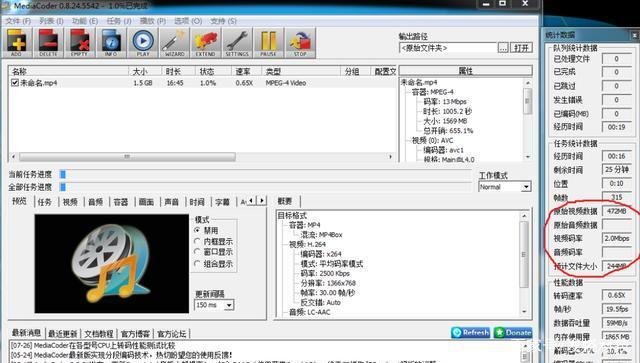Open the SETTINGS wrench icon
Image resolution: width=640 pixels, height=363 pixels.
tap(237, 43)
